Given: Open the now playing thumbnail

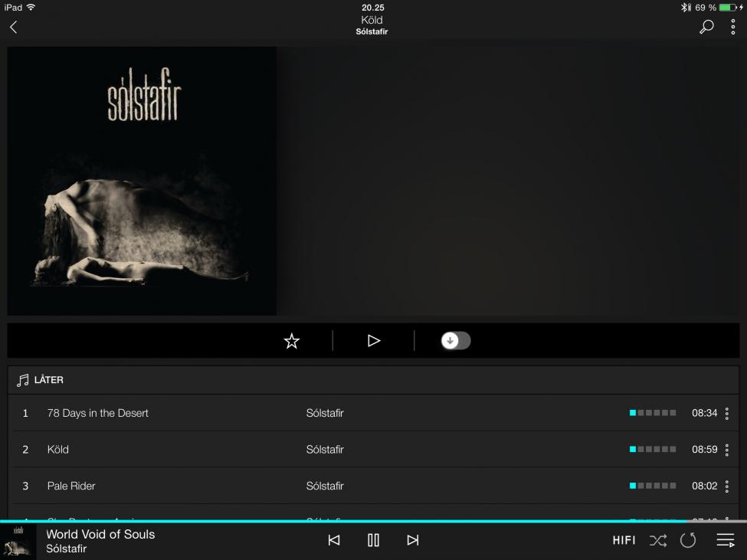Looking at the screenshot, I should click(x=18, y=542).
